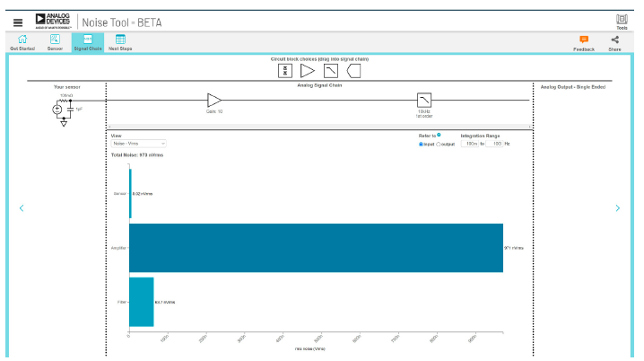The height and width of the screenshot is (361, 644).
Task: Select the attenuator block choice icon
Action: pyautogui.click(x=285, y=70)
